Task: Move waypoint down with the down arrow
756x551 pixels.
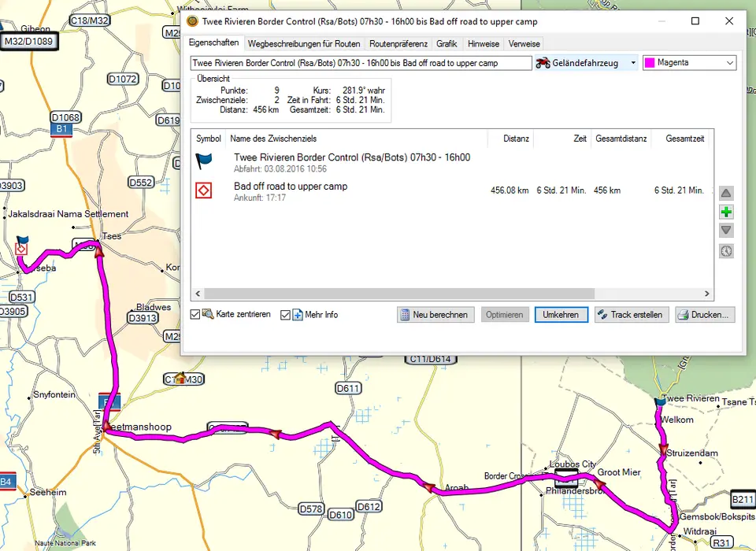Action: (727, 231)
